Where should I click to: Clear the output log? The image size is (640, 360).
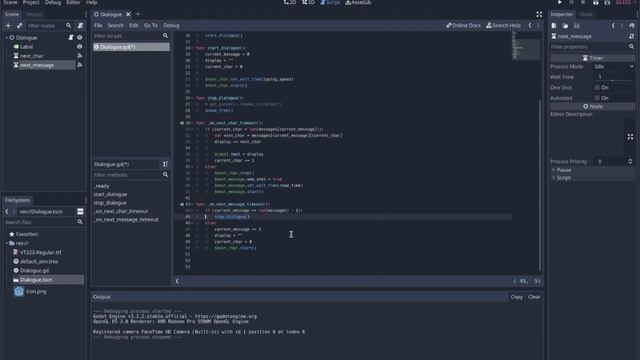click(x=534, y=297)
